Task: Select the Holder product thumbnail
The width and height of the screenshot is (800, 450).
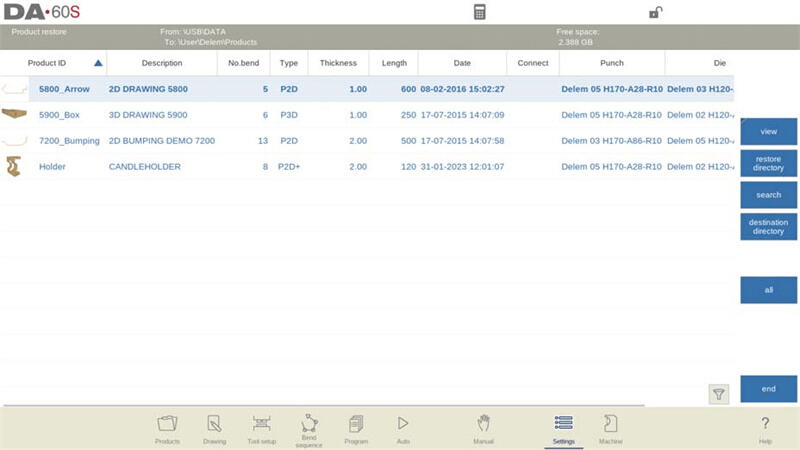Action: pos(14,166)
